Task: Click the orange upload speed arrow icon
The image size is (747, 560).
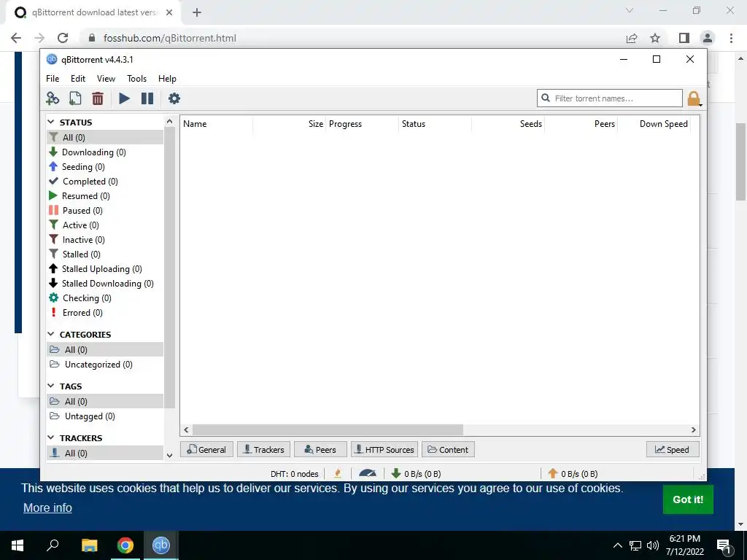Action: pos(553,473)
